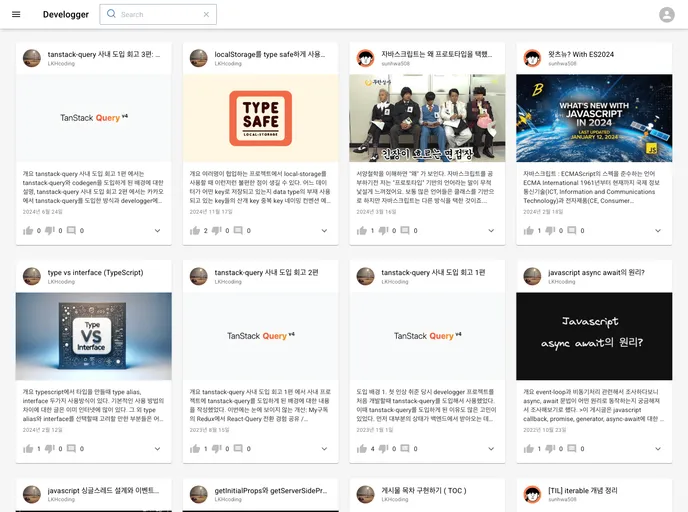This screenshot has height=512, width=688.
Task: Open comments on javascript async await post
Action: pos(571,448)
